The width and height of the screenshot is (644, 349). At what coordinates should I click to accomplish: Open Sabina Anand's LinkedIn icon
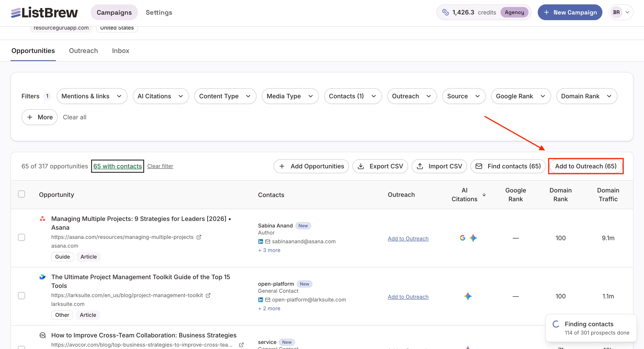click(x=260, y=241)
